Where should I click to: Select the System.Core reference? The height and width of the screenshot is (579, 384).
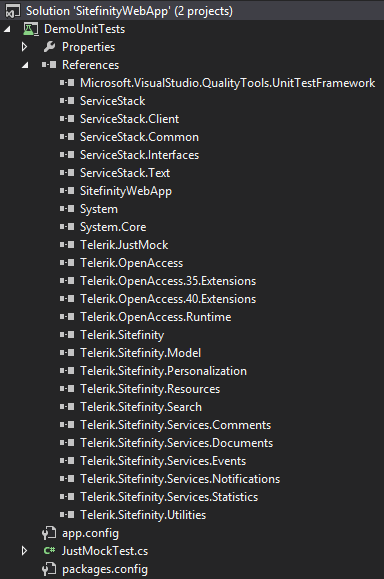coord(113,227)
